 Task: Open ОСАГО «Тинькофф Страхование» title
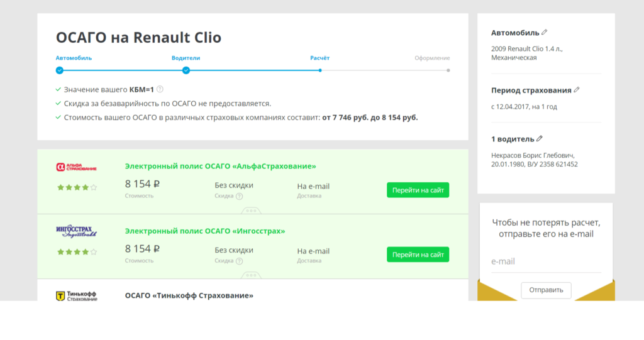pyautogui.click(x=189, y=295)
